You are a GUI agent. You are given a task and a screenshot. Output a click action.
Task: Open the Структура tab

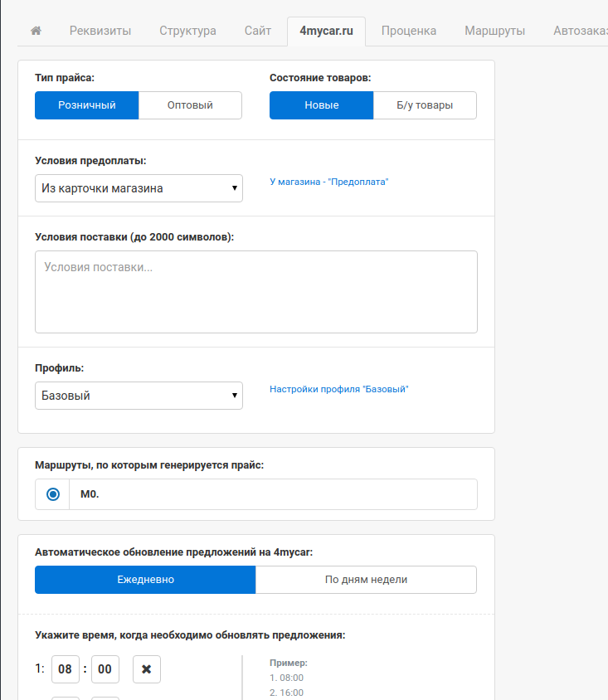(x=187, y=31)
